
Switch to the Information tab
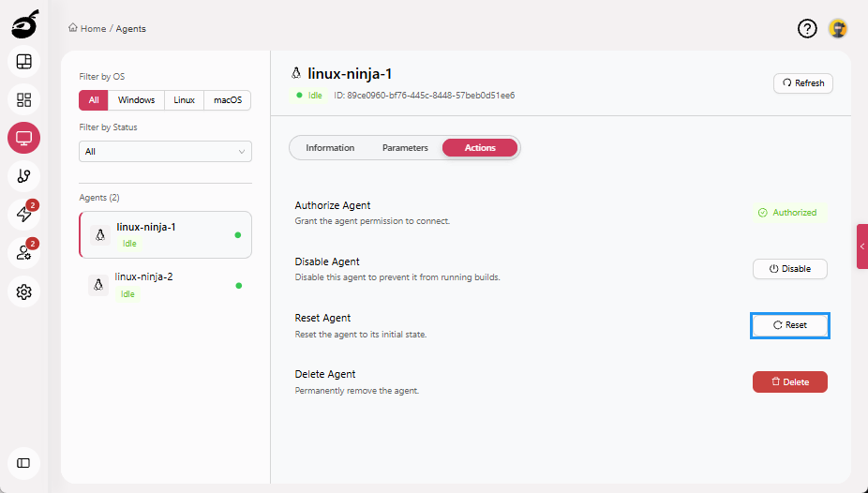click(x=330, y=148)
